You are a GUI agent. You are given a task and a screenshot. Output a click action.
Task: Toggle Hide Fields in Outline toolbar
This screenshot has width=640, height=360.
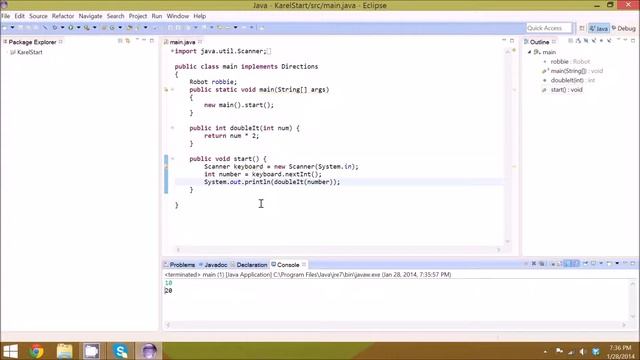tap(586, 41)
